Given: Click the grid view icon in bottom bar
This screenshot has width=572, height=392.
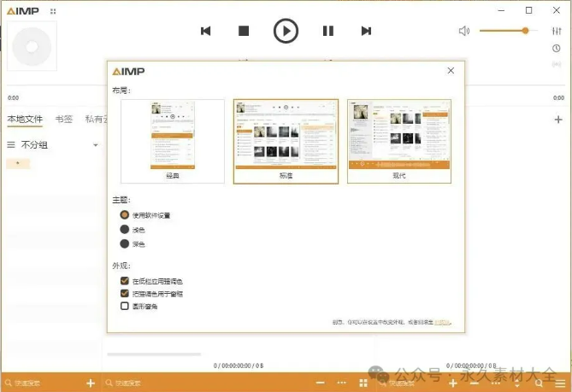Looking at the screenshot, I should [x=363, y=384].
